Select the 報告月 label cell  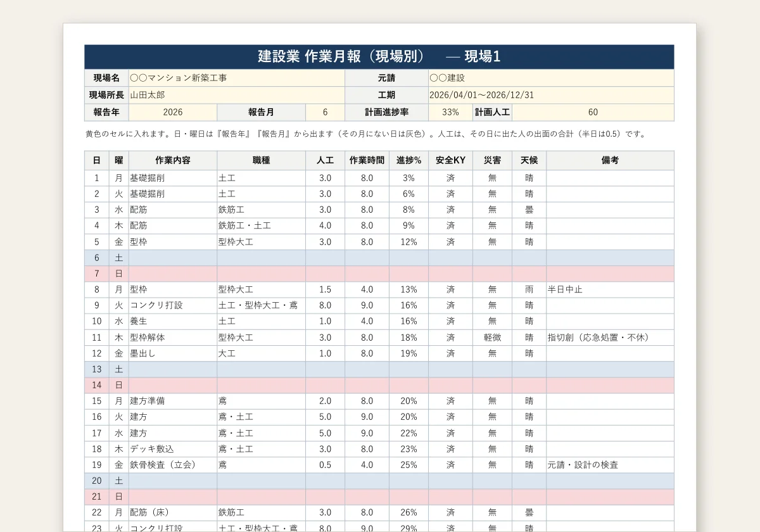click(262, 112)
